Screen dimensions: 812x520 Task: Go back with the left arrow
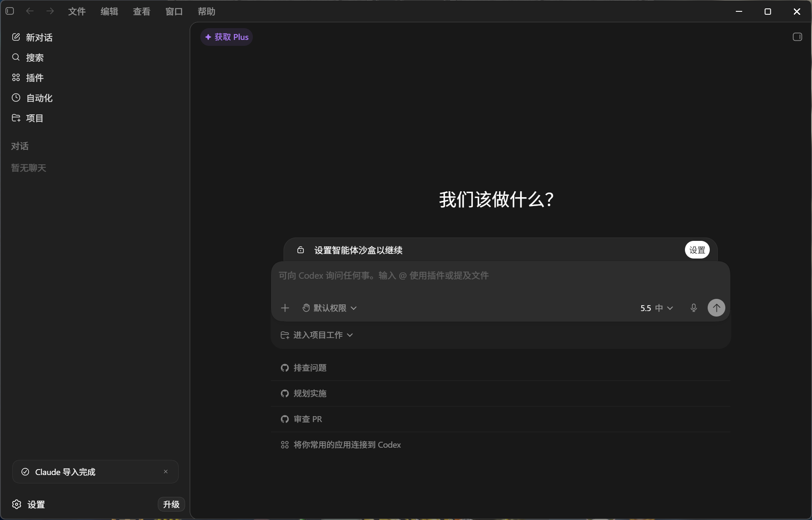pos(30,11)
